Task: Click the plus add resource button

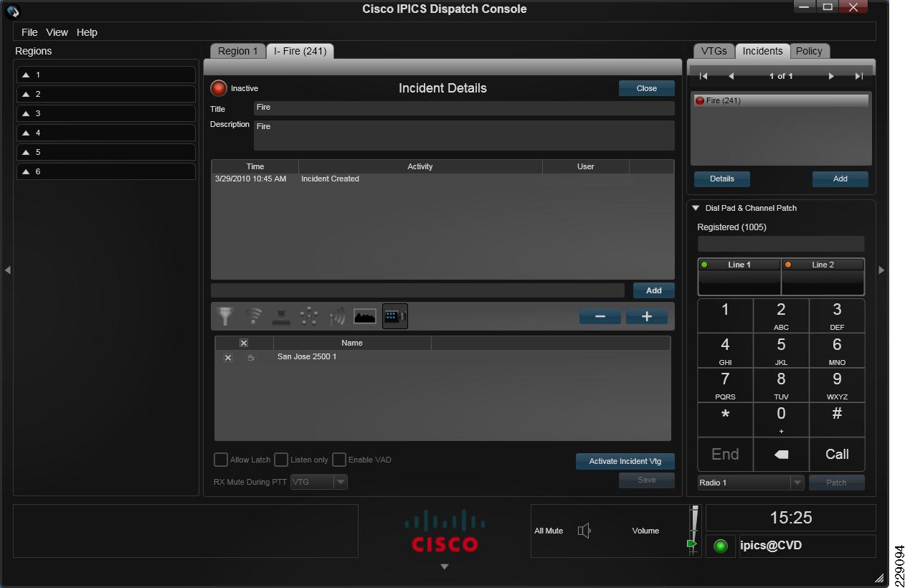Action: pyautogui.click(x=647, y=316)
